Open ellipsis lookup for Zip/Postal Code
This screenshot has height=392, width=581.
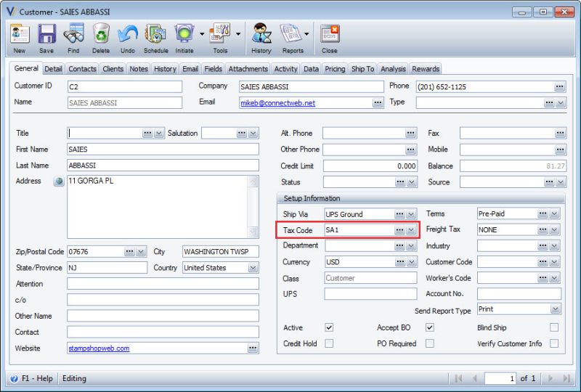pyautogui.click(x=129, y=252)
